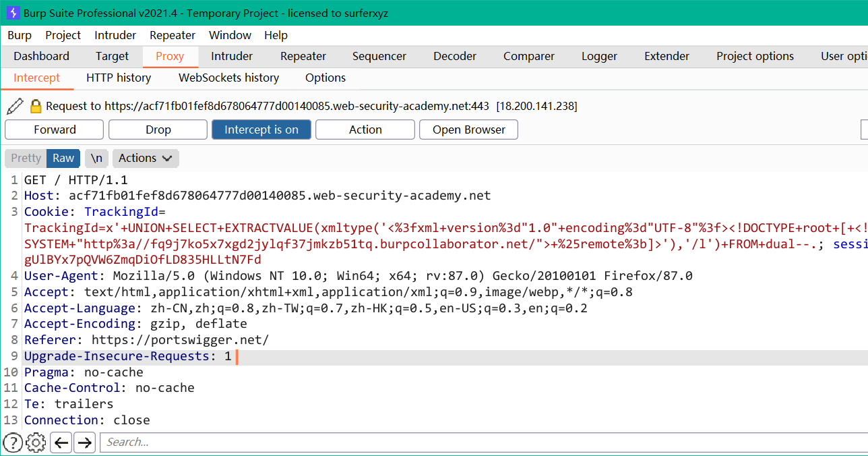Open HTTP history sub-tab

119,78
